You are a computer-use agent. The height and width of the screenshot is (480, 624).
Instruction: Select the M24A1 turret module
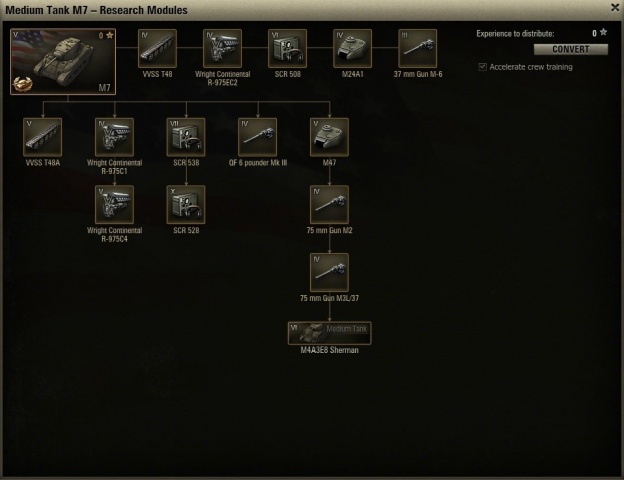coord(352,48)
